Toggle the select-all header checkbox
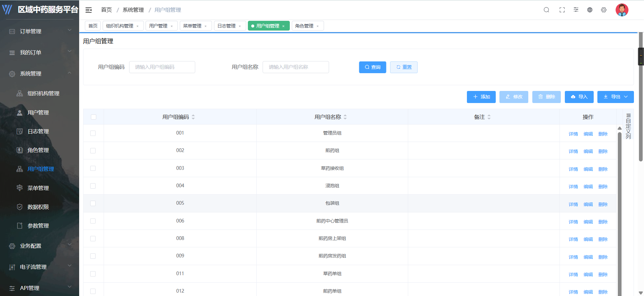This screenshot has width=644, height=296. click(94, 117)
